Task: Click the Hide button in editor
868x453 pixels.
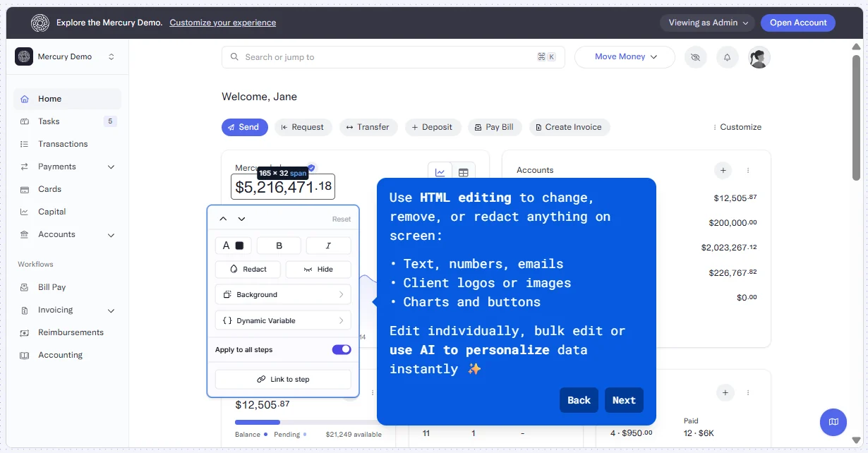Action: [x=318, y=270]
